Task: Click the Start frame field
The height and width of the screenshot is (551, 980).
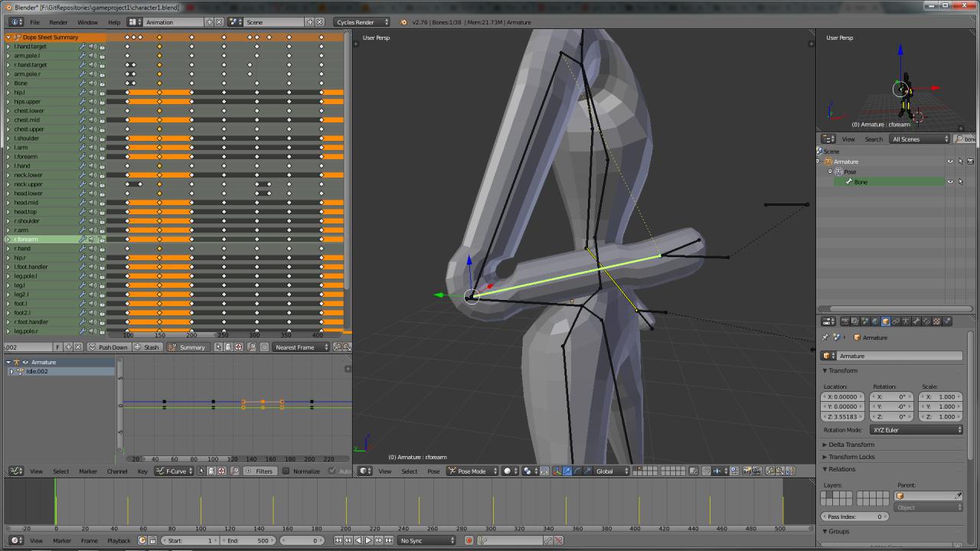Action: click(188, 540)
